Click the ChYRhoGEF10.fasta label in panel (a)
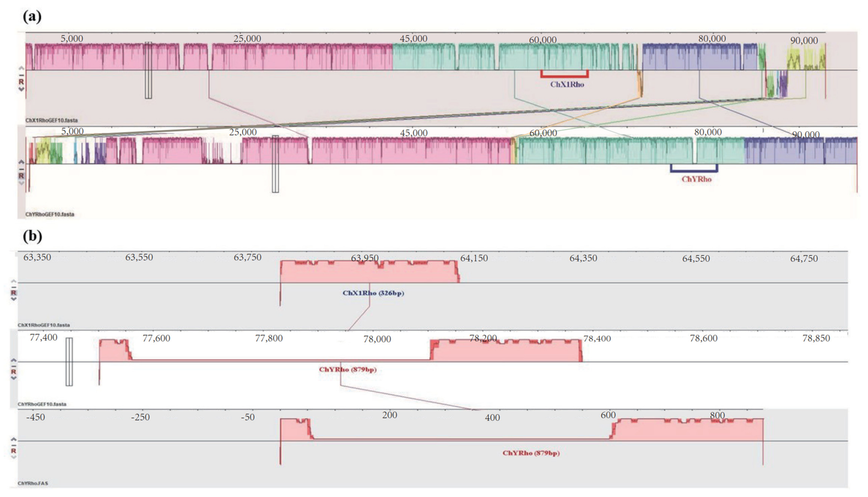This screenshot has height=497, width=868. [50, 214]
